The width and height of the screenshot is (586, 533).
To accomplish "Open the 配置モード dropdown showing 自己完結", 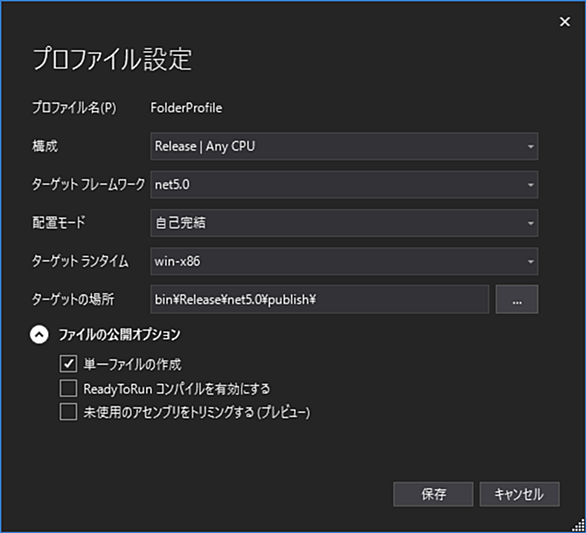I will point(344,223).
